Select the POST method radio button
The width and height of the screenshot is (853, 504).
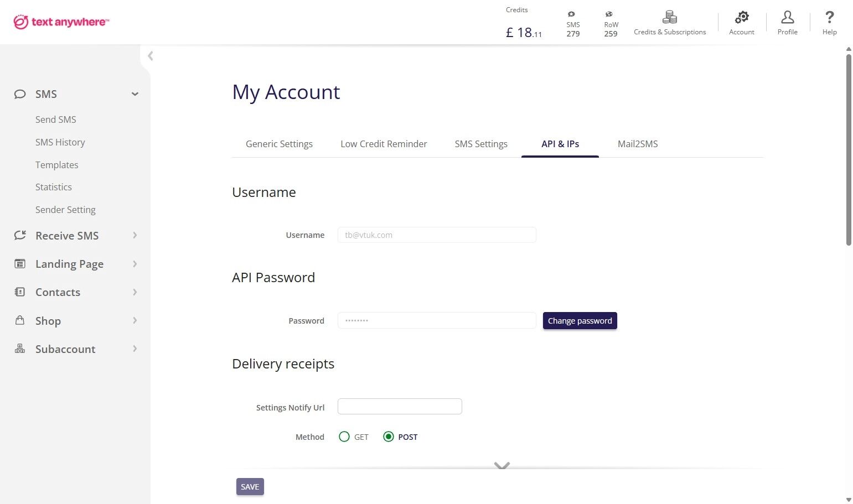[389, 437]
